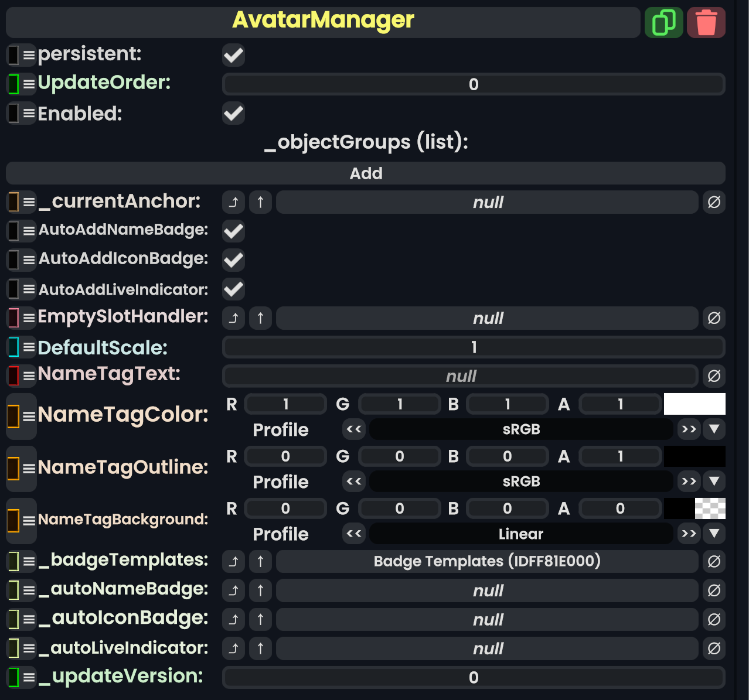Open the NameTagBackground profile dropdown arrow
Image resolution: width=749 pixels, height=700 pixels.
pyautogui.click(x=714, y=534)
